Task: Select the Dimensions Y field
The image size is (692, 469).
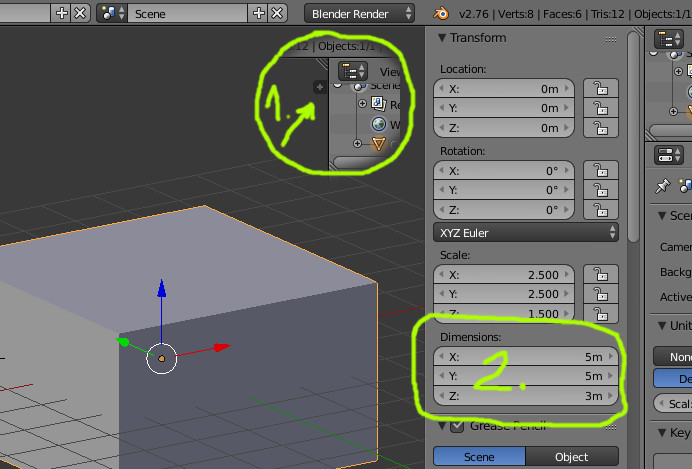Action: (x=526, y=376)
